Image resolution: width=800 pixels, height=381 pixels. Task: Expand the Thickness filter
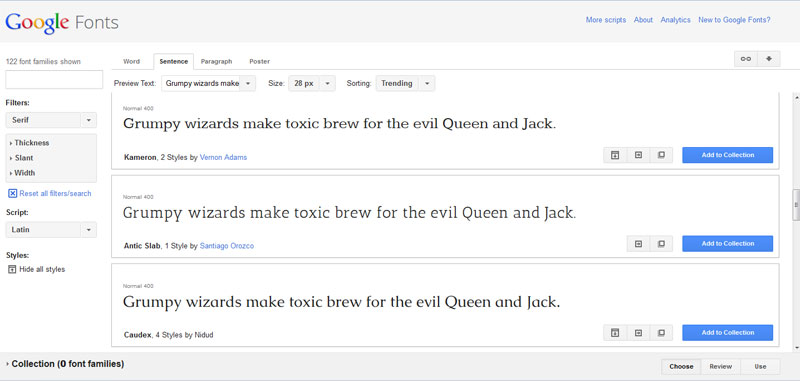pyautogui.click(x=30, y=143)
